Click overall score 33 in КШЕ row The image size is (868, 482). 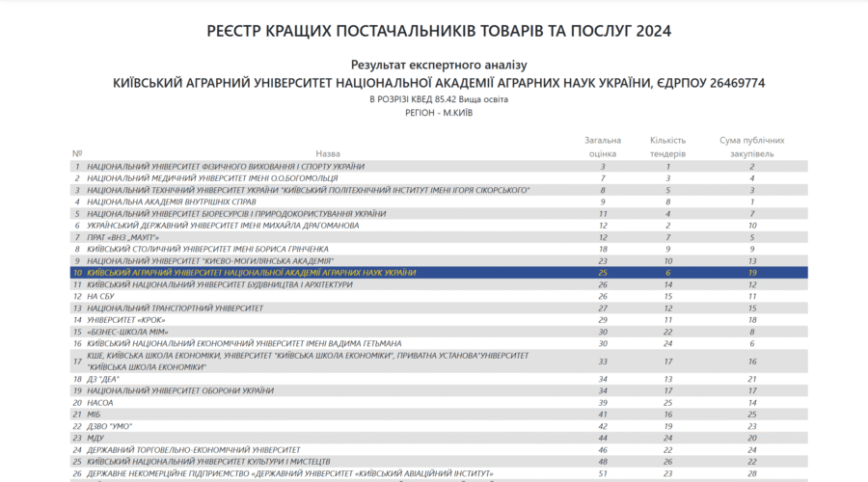tap(603, 361)
